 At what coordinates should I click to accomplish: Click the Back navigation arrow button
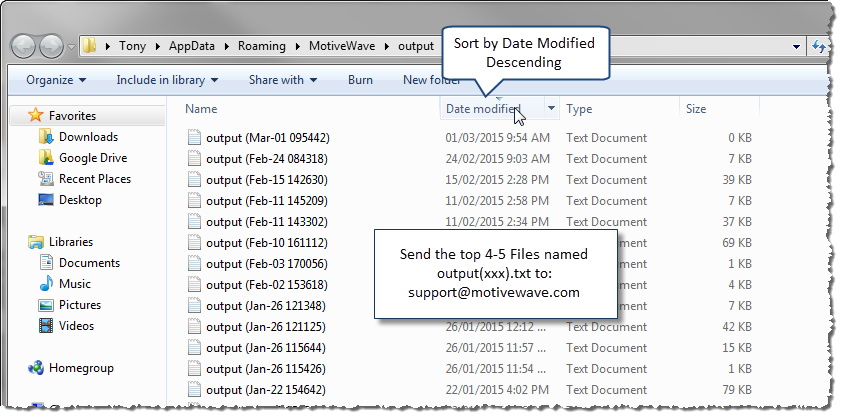(x=23, y=46)
